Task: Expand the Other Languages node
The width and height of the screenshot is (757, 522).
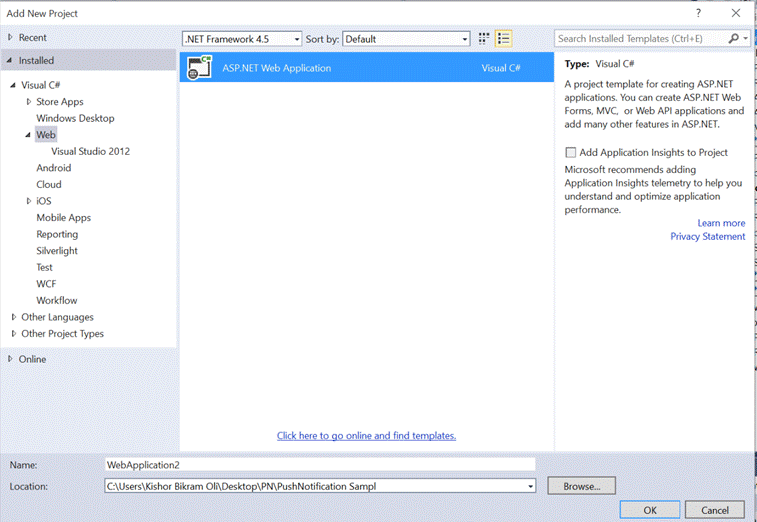Action: point(14,317)
